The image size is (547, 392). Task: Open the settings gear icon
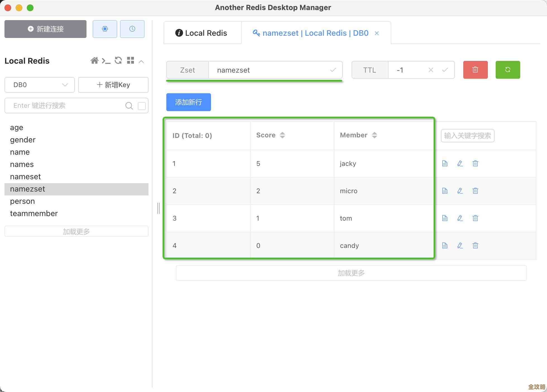[x=105, y=29]
